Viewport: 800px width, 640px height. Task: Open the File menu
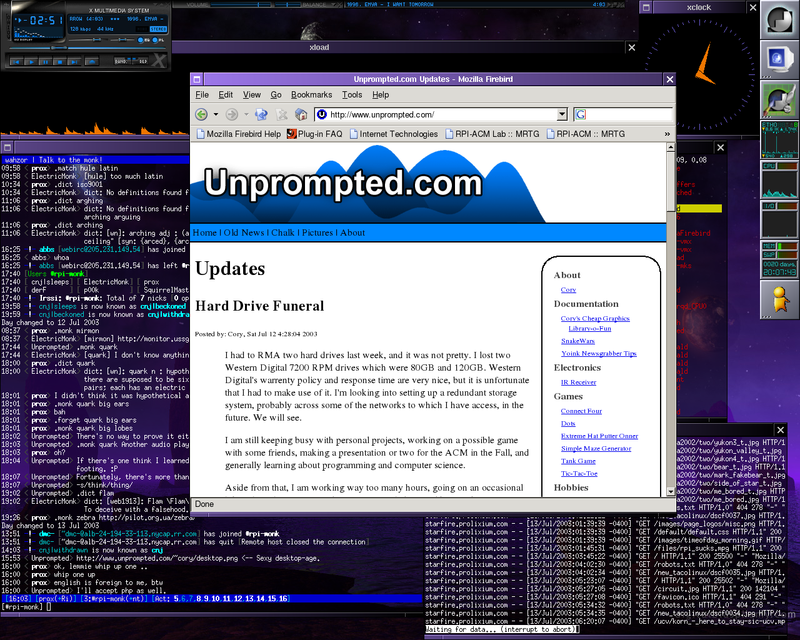202,94
